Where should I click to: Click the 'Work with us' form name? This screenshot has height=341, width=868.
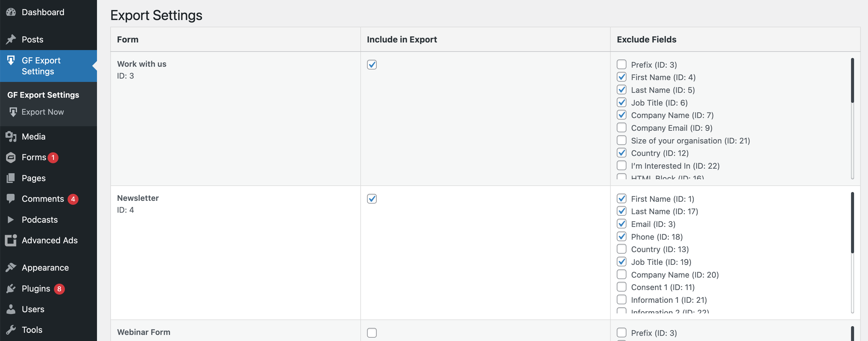pyautogui.click(x=142, y=64)
